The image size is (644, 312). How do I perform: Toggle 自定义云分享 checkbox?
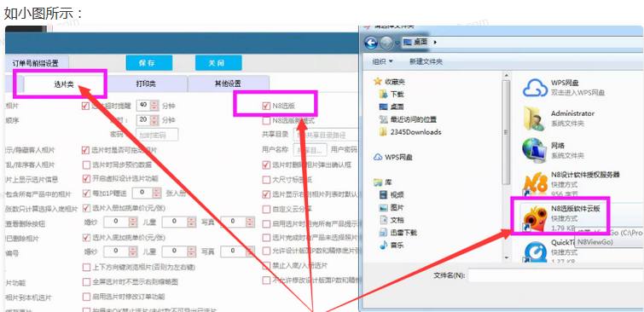point(266,209)
